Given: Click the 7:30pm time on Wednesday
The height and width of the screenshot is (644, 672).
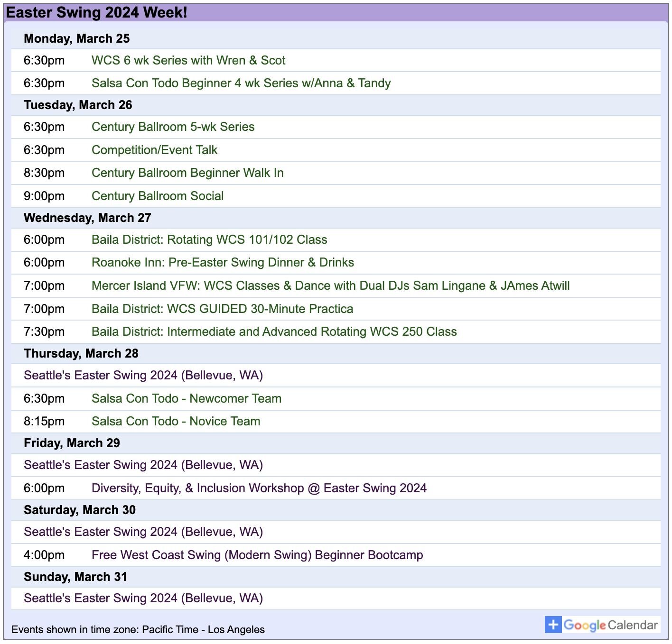Looking at the screenshot, I should pyautogui.click(x=44, y=331).
